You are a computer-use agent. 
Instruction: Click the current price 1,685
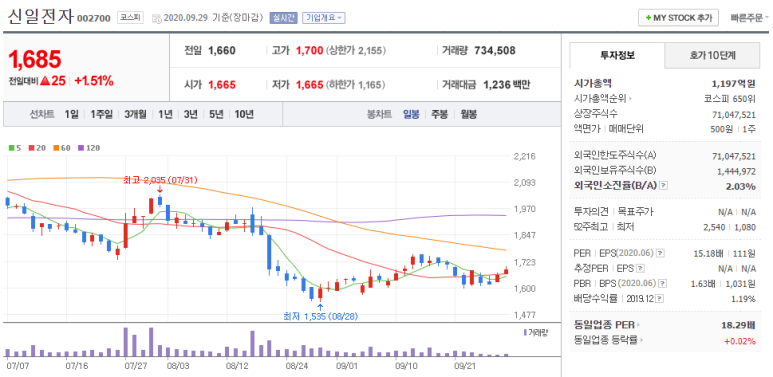point(35,59)
